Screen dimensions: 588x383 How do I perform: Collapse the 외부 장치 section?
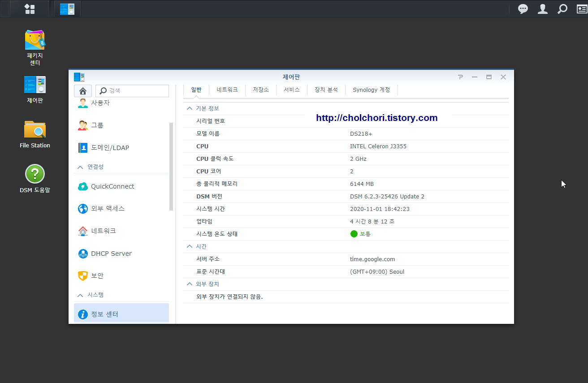pyautogui.click(x=189, y=284)
